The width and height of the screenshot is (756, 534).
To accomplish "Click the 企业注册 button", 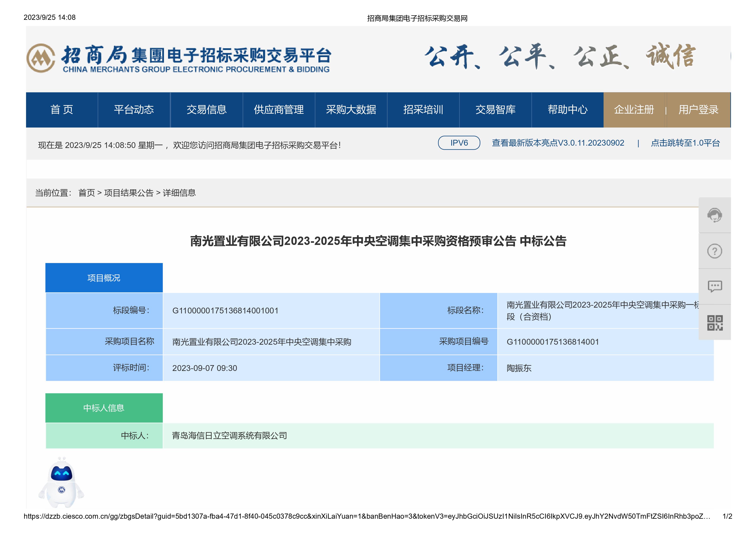I will (x=634, y=110).
